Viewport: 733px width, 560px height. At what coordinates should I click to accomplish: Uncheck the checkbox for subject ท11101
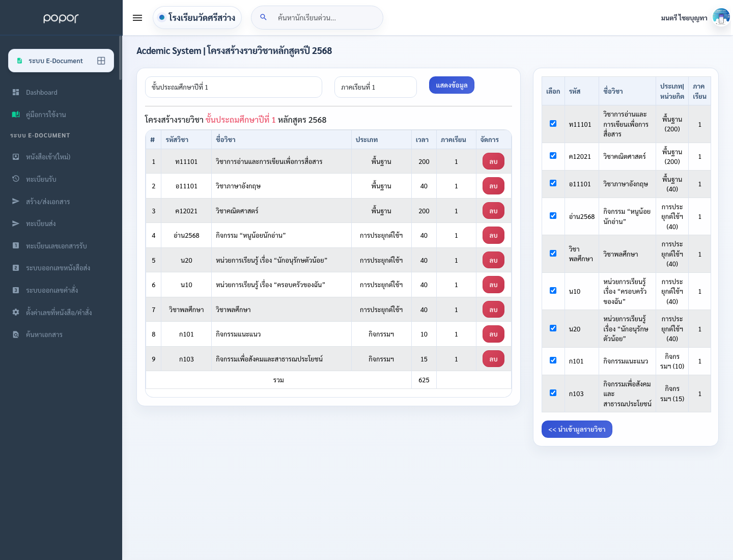pyautogui.click(x=553, y=124)
